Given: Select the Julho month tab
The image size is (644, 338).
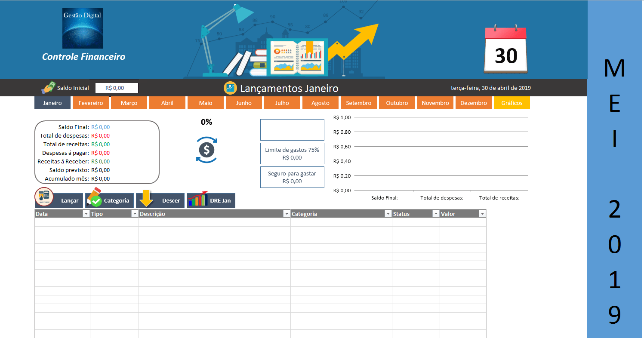Looking at the screenshot, I should tap(282, 103).
